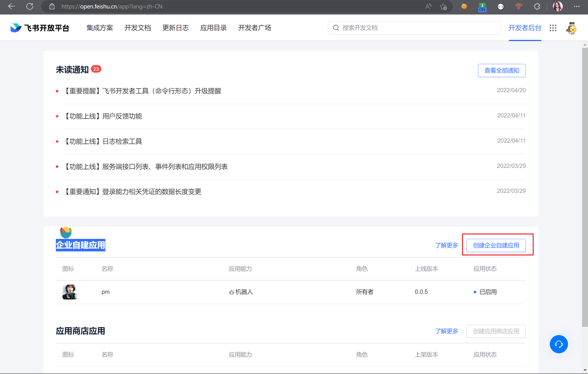Go to 开发文档 in top navigation
Screen dimensions: 588x374
[138, 28]
